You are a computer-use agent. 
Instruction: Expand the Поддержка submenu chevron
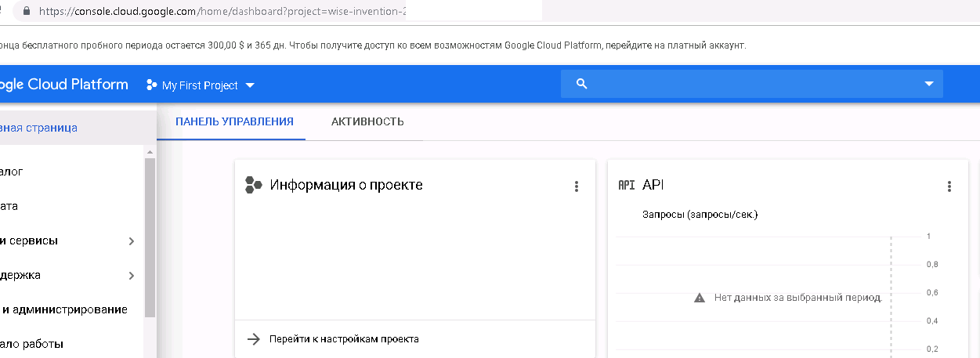(131, 276)
